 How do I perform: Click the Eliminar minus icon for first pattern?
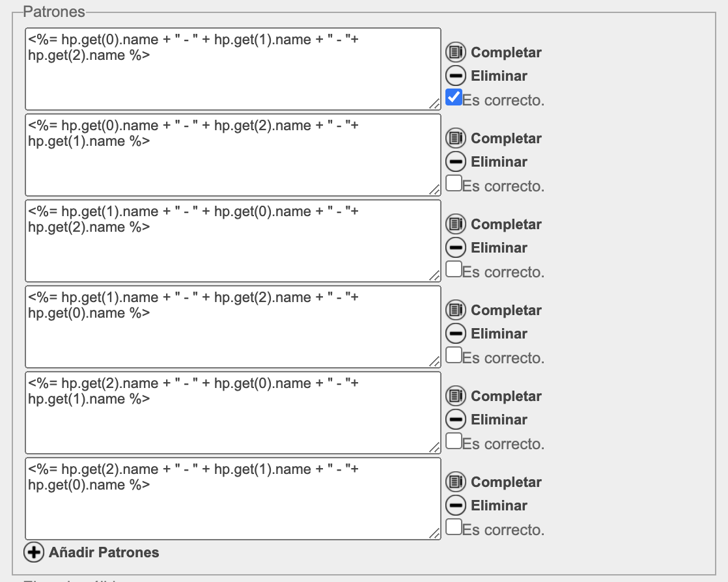pyautogui.click(x=455, y=76)
